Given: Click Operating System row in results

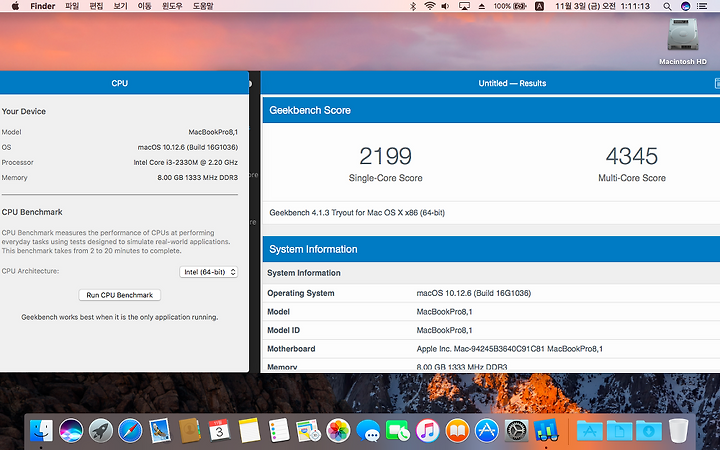Looking at the screenshot, I should (491, 293).
